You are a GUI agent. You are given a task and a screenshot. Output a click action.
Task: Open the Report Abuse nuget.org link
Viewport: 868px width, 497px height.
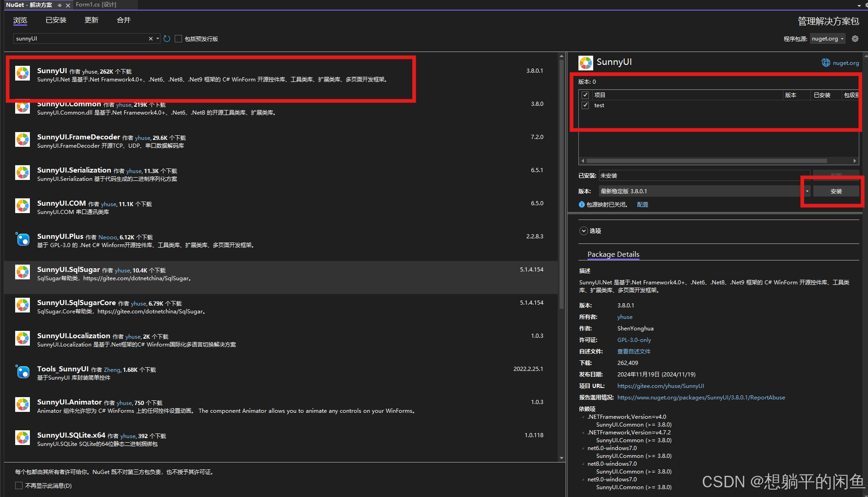coord(701,398)
